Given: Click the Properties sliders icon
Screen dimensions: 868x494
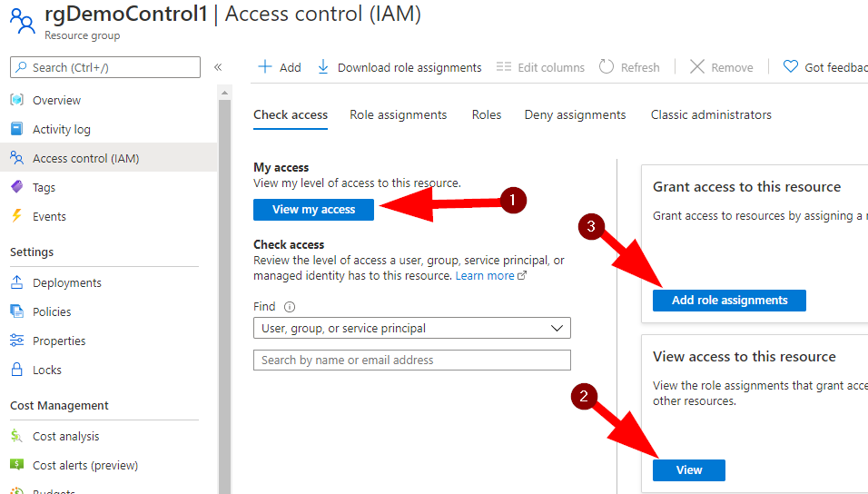Looking at the screenshot, I should (x=17, y=340).
